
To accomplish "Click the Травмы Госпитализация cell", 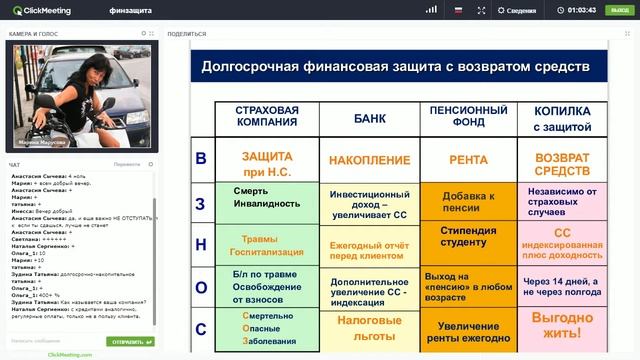I will pos(267,245).
